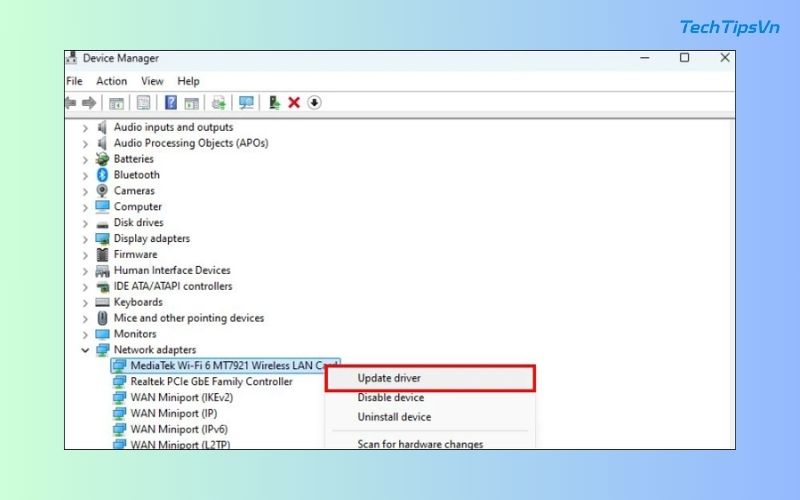Open the Help menu
800x500 pixels.
(x=188, y=81)
